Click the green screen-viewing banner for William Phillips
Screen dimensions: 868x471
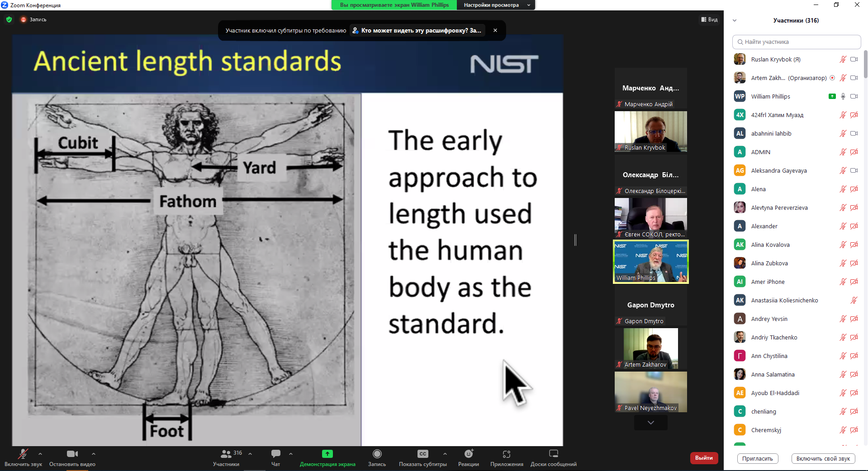[394, 5]
